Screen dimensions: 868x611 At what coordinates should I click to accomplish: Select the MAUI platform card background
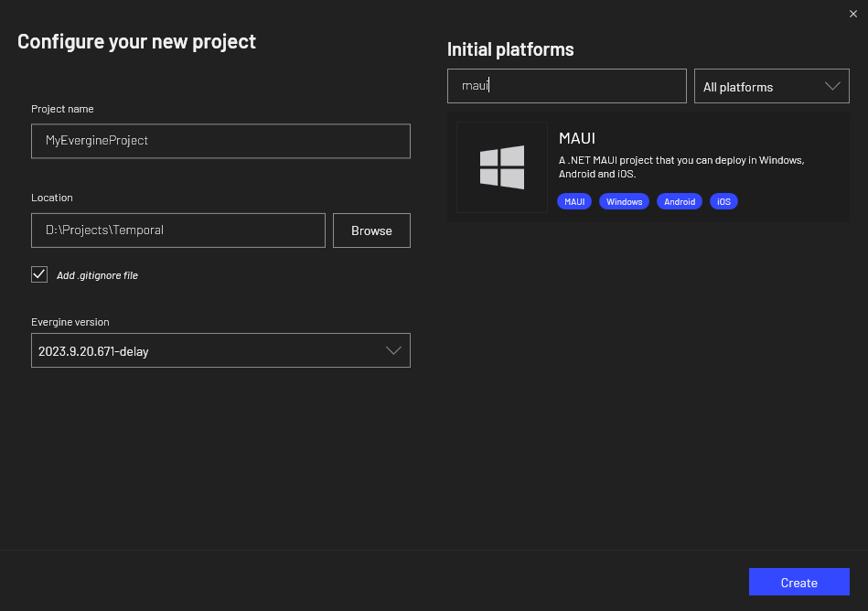click(x=648, y=167)
